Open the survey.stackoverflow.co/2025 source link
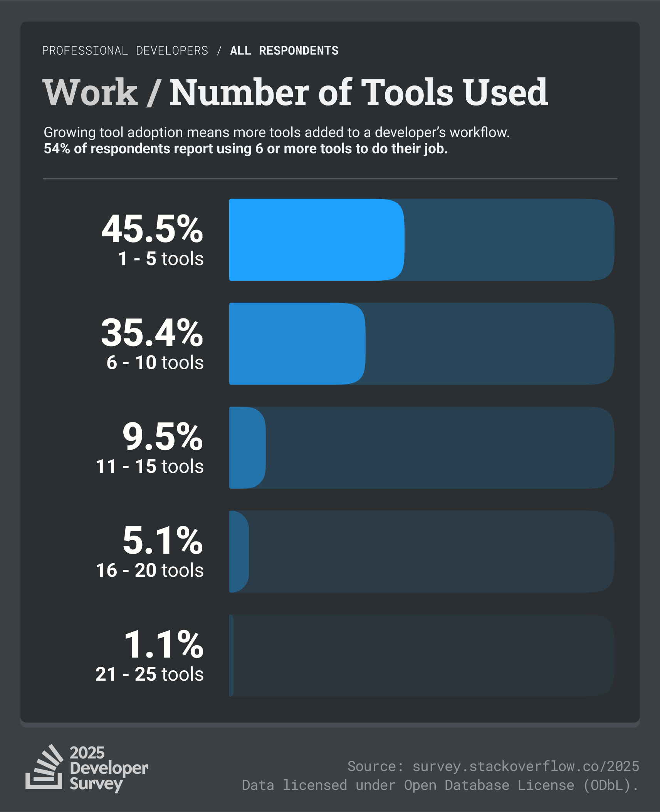 pyautogui.click(x=526, y=767)
